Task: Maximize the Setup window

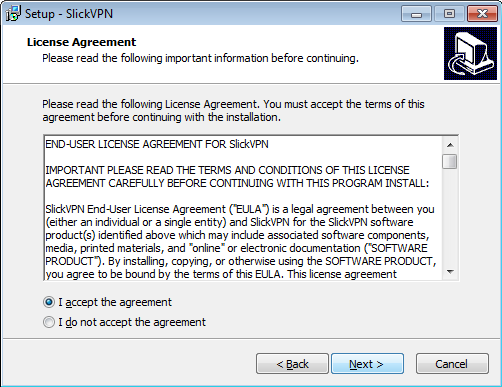Action: (x=449, y=14)
